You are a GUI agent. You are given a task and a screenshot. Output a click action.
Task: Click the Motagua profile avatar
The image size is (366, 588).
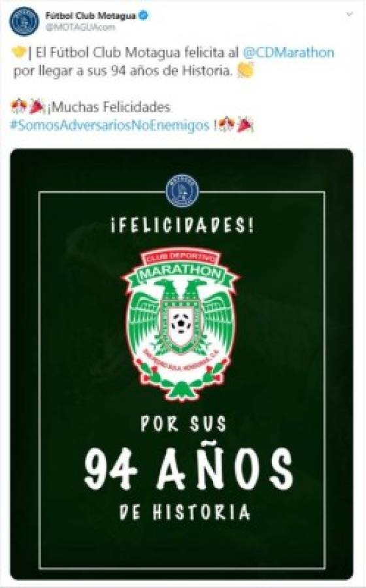[24, 22]
